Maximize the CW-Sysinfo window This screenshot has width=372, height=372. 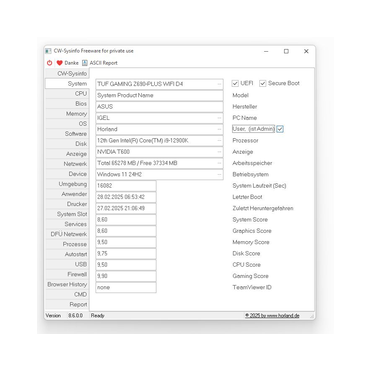tap(286, 51)
